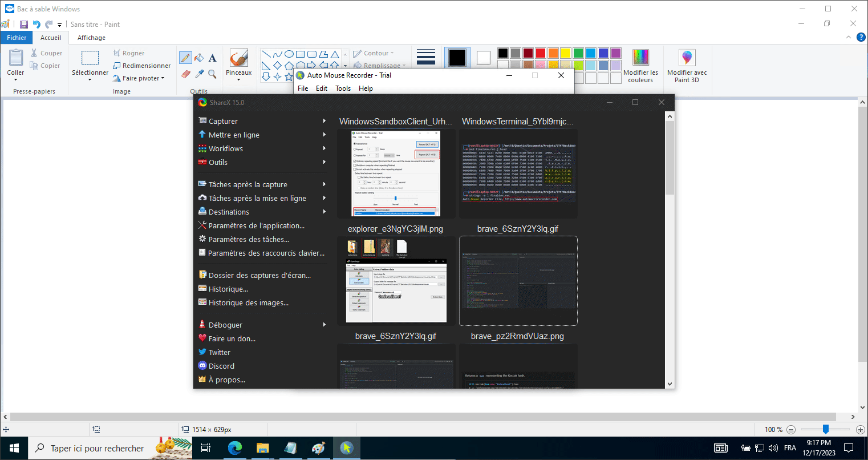Click Auto Mouse Recorder taskbar icon
This screenshot has width=868, height=460.
click(x=346, y=448)
